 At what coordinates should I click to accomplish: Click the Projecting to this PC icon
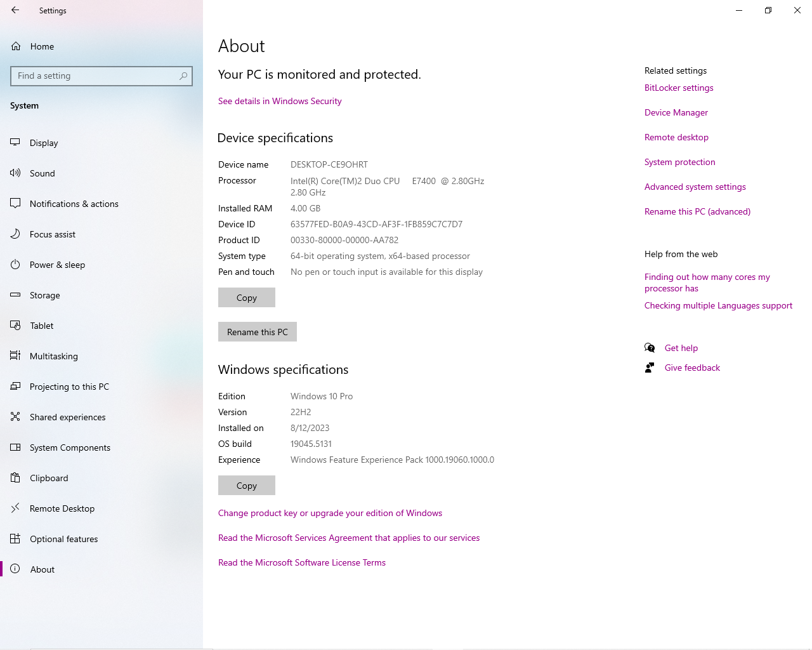click(15, 387)
